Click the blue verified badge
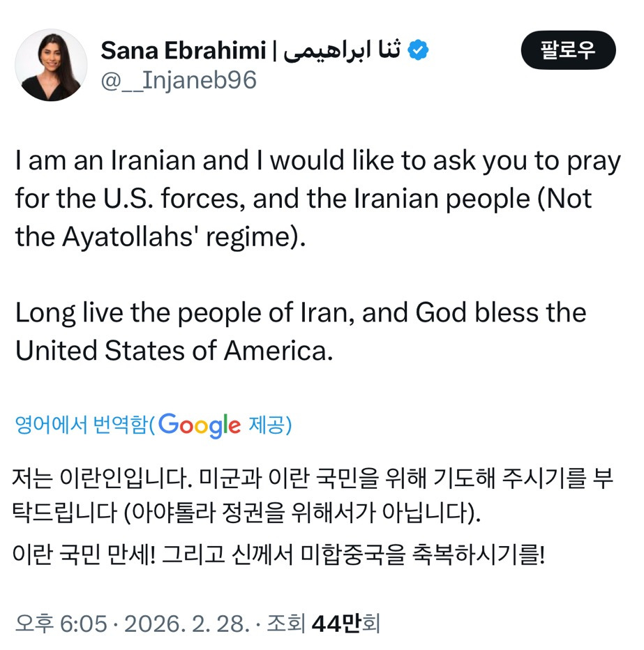 coord(419,50)
